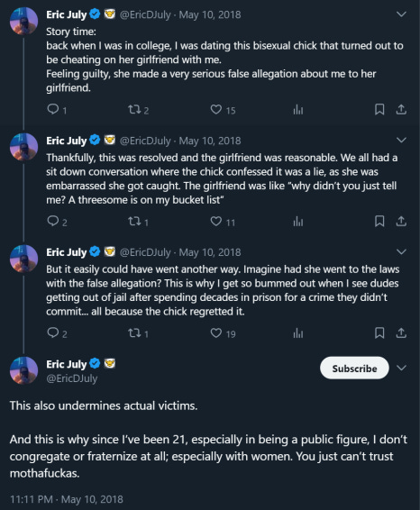Like the tweet with 15 likes
Viewport: 420px width, 510px height.
[x=216, y=109]
